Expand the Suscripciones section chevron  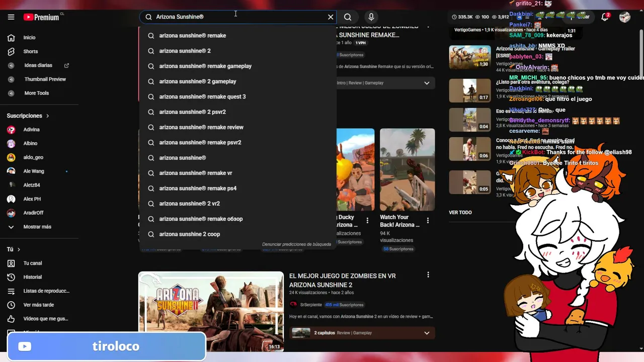click(48, 116)
